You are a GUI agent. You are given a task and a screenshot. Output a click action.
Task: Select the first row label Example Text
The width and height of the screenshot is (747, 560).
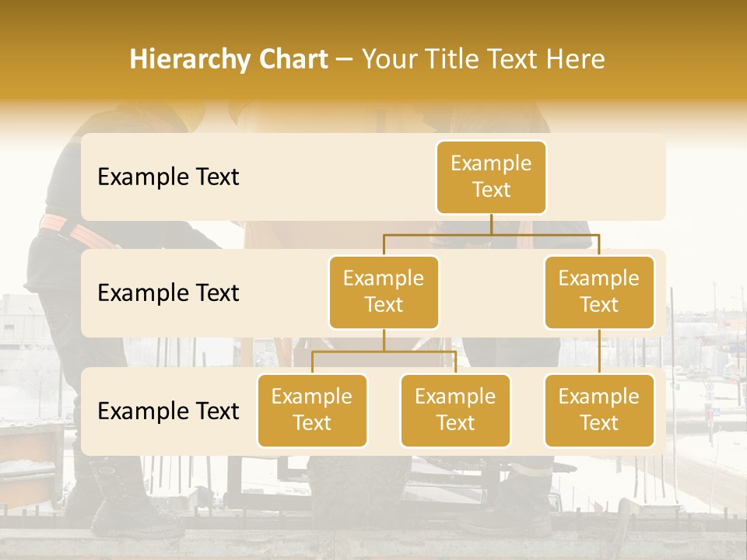tap(167, 177)
